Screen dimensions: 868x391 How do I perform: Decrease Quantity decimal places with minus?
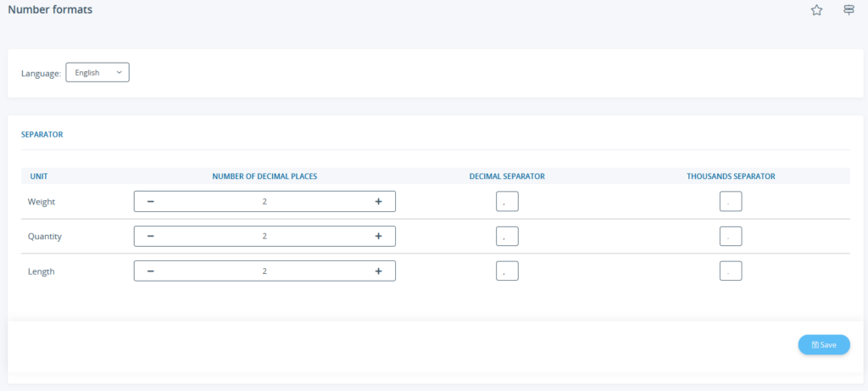[151, 237]
